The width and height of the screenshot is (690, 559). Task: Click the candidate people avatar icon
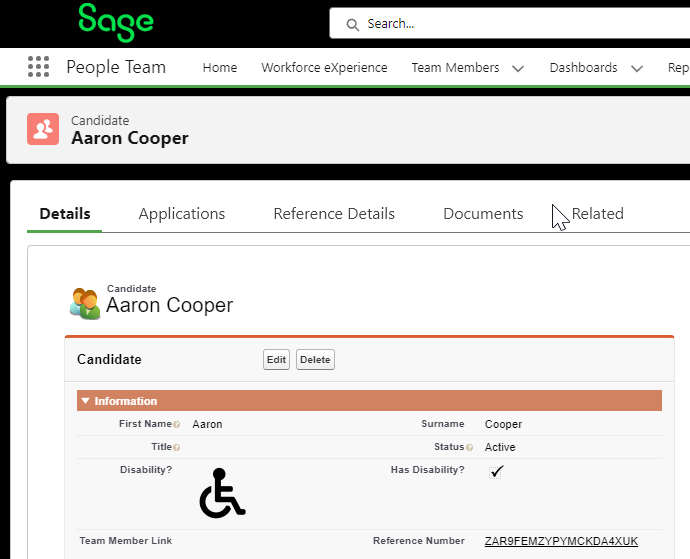pos(84,302)
